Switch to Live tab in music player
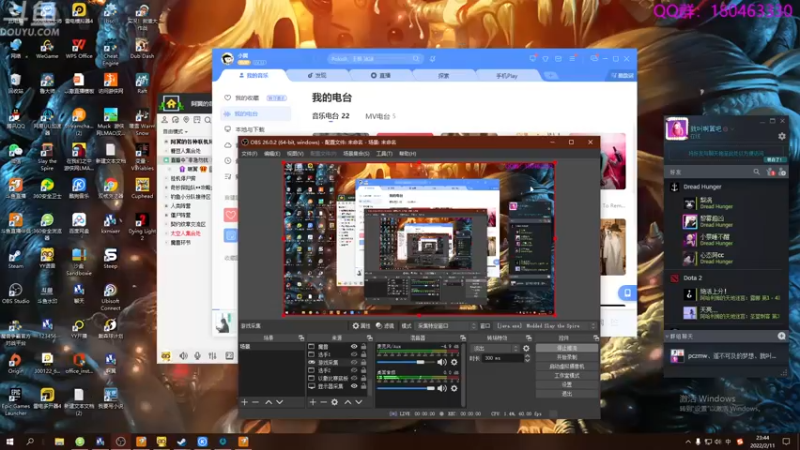Screen dimensions: 800x450 [381, 76]
